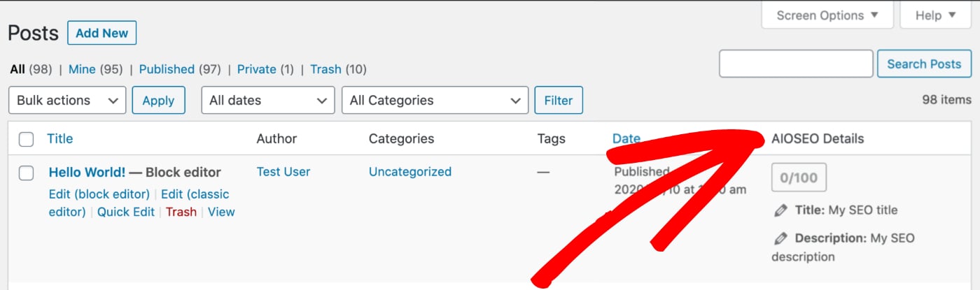The width and height of the screenshot is (980, 290).
Task: Open the Help tab
Action: (936, 15)
